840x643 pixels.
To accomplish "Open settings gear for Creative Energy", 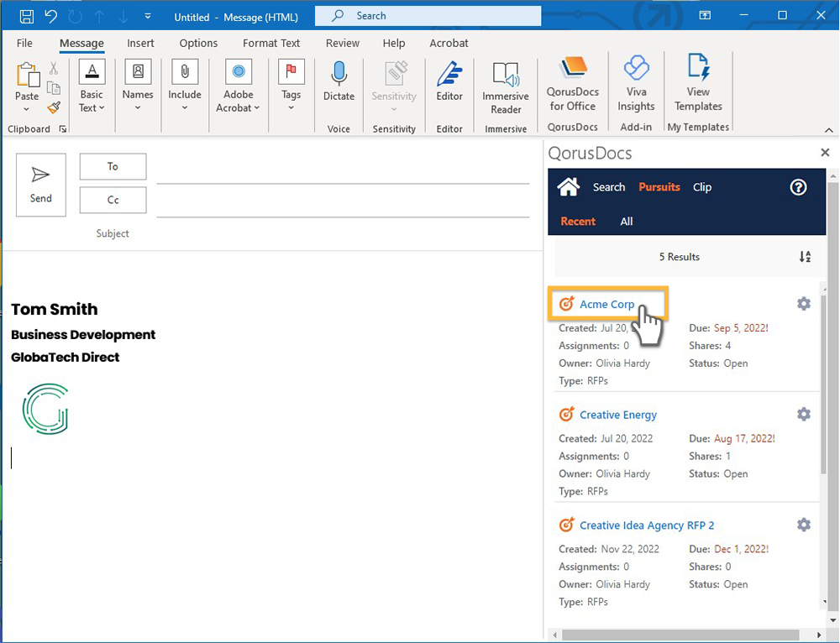I will (804, 414).
